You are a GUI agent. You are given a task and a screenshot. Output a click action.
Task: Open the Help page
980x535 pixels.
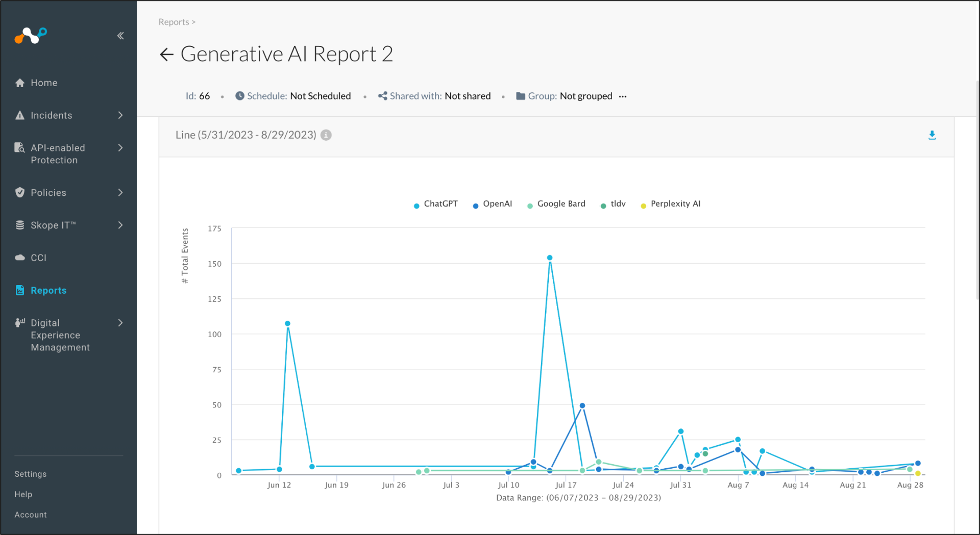pos(23,494)
